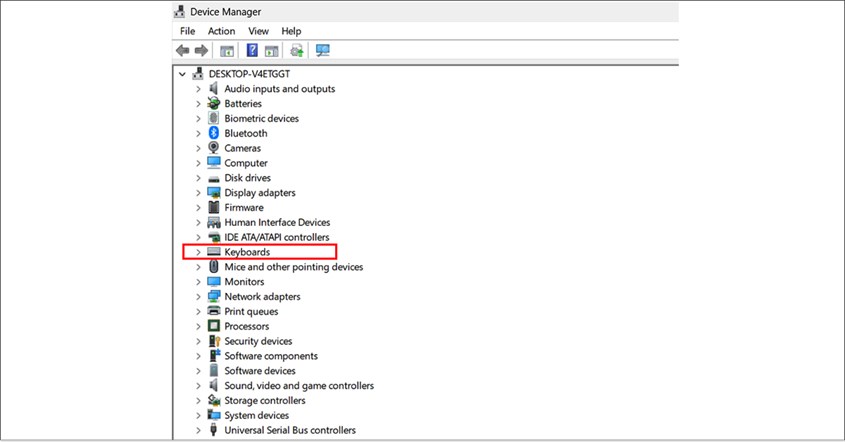The width and height of the screenshot is (845, 442).
Task: Select the Universal Serial Bus controllers label
Action: coord(290,430)
